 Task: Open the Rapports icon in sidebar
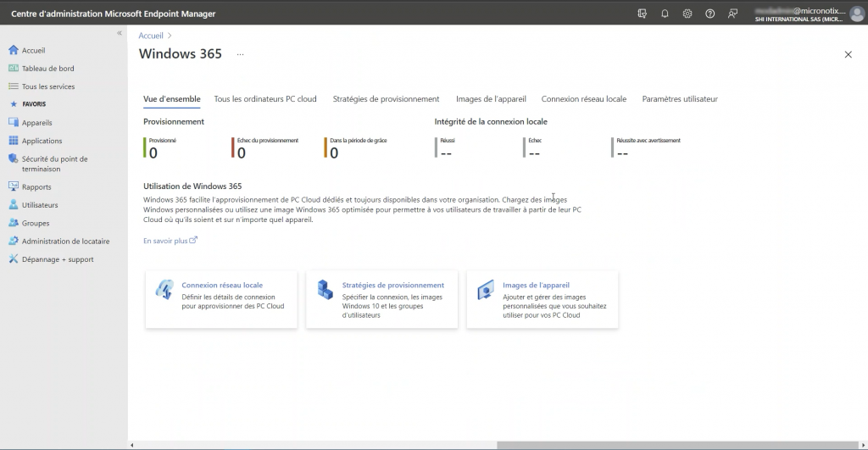coord(14,186)
